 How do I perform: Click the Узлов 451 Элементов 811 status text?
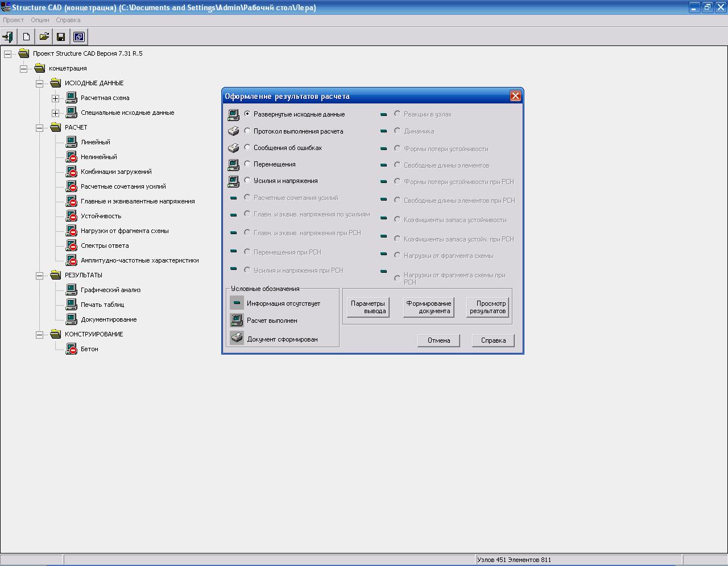pos(514,560)
